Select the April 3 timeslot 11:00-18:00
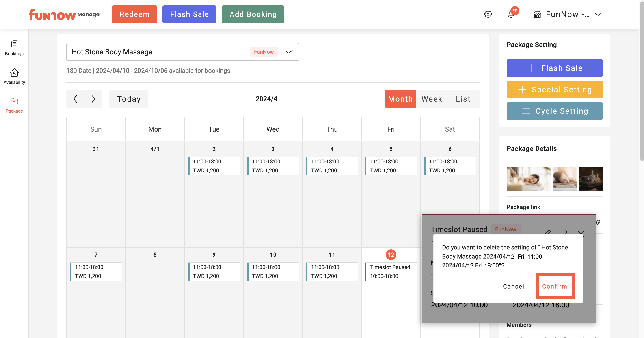 click(x=273, y=166)
